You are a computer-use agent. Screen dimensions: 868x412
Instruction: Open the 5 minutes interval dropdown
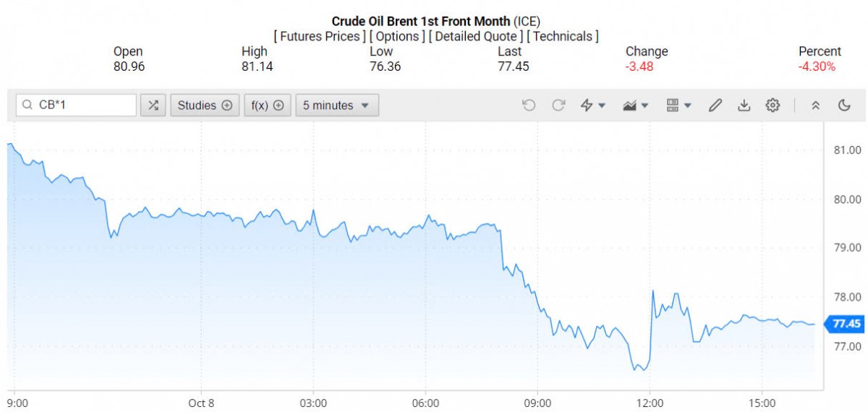pyautogui.click(x=336, y=106)
